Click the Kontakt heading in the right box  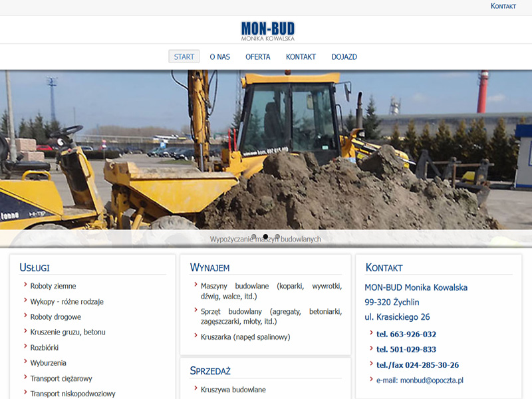pyautogui.click(x=384, y=267)
